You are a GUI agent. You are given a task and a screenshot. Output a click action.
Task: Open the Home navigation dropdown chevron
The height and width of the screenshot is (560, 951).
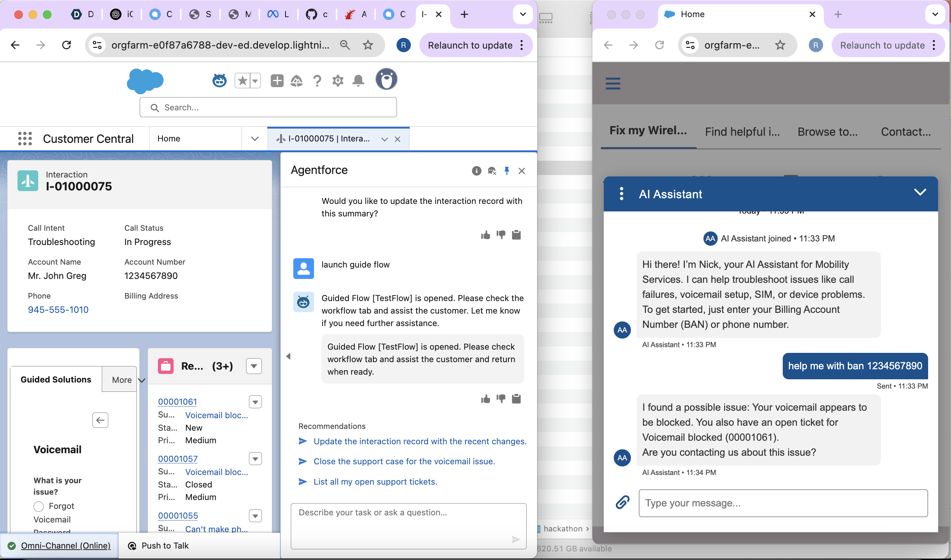pos(255,139)
